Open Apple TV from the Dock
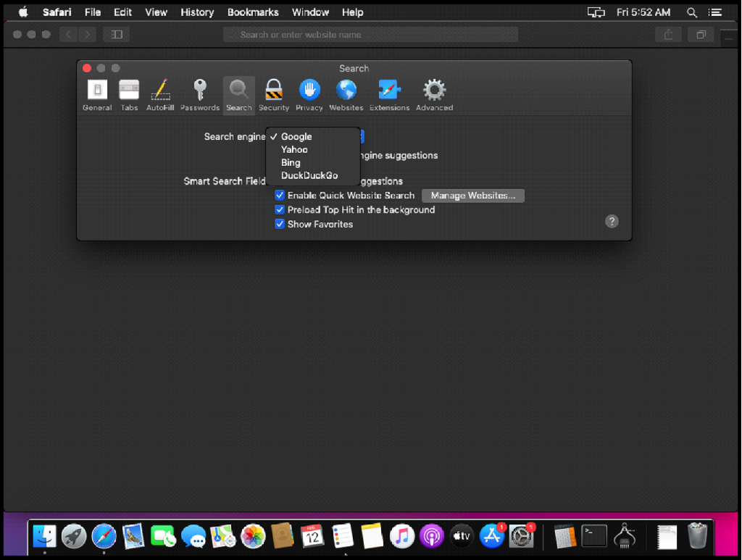 462,536
